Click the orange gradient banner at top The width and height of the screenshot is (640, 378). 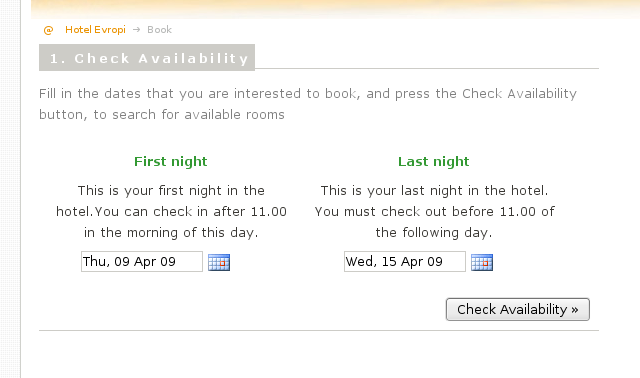336,9
